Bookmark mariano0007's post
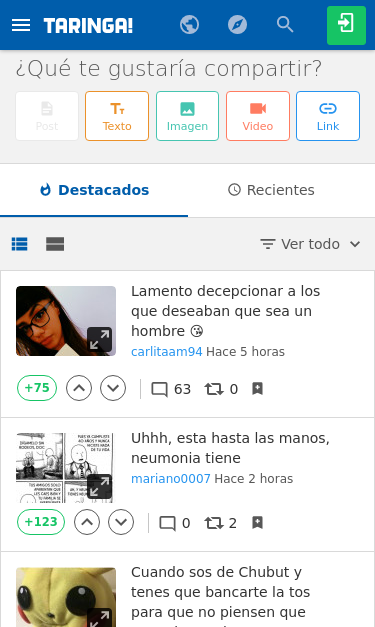Screen dimensions: 375x627 tap(257, 522)
